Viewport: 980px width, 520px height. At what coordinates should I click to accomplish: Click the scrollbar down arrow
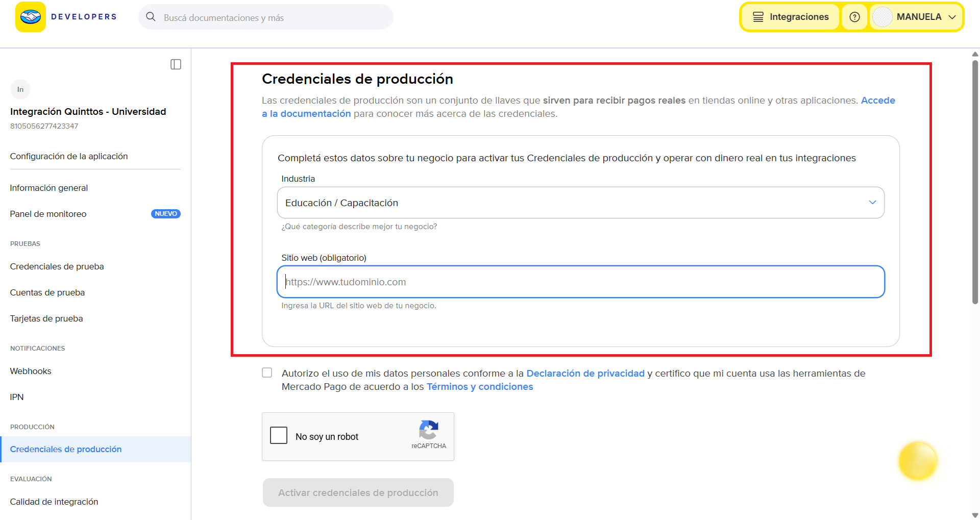click(x=975, y=515)
